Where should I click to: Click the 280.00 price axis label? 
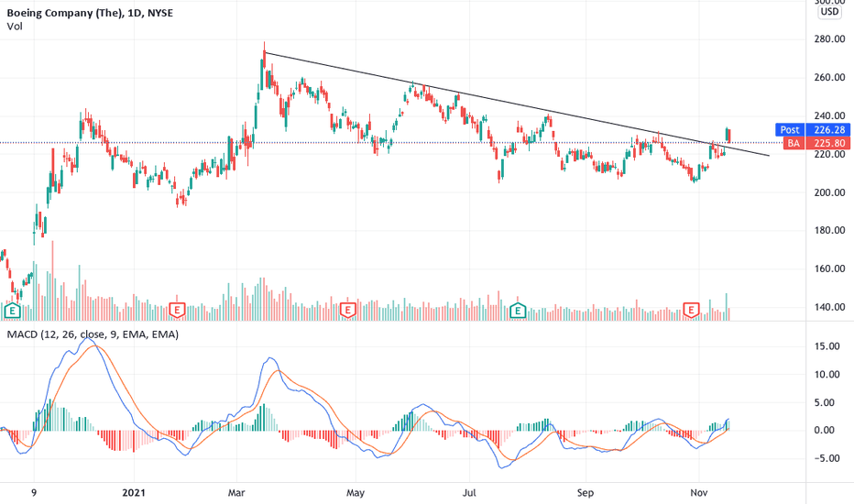point(829,39)
